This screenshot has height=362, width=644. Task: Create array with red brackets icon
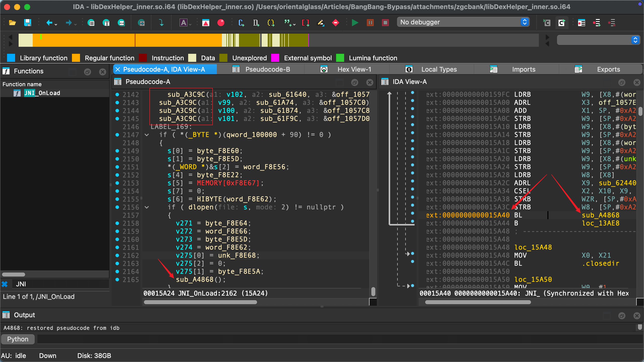[305, 23]
